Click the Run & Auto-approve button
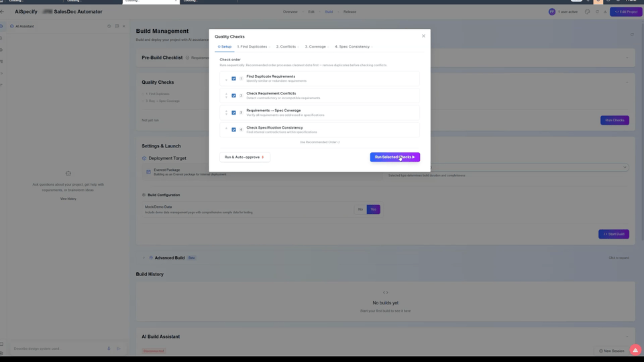Screen dimensions: 644x362 click(x=245, y=157)
